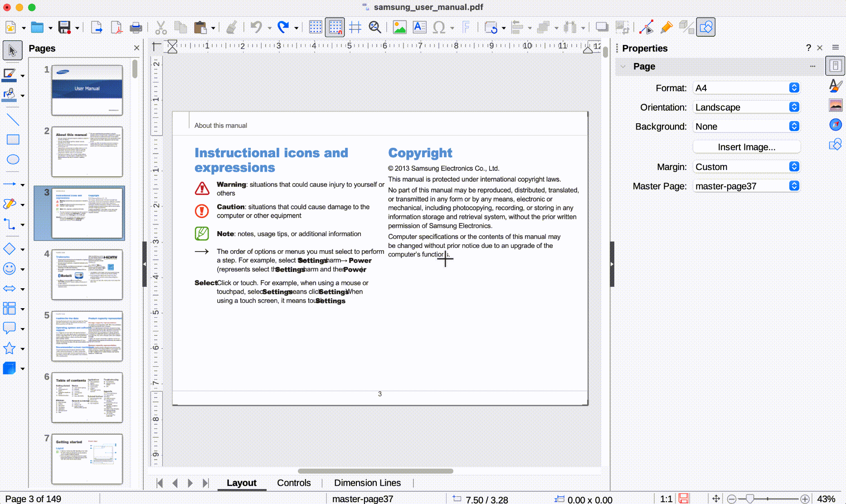Collapse the Page section chevron
846x504 pixels.
tap(623, 67)
